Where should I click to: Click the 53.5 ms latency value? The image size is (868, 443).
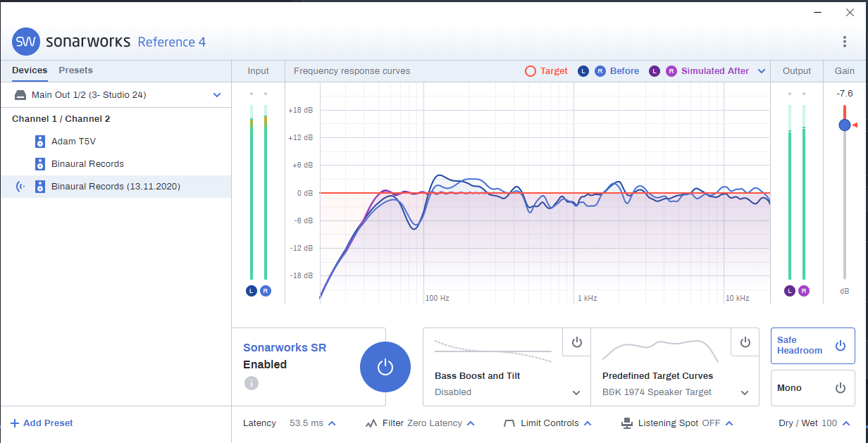tap(306, 423)
